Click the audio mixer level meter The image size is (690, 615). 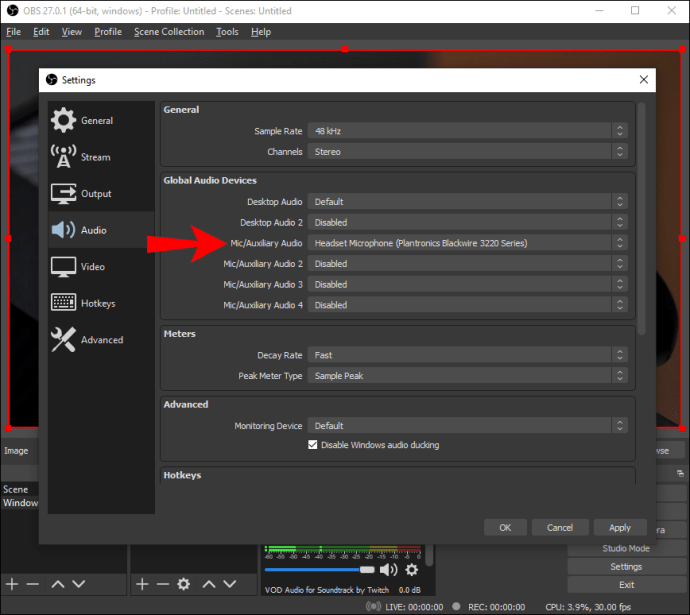(x=343, y=549)
